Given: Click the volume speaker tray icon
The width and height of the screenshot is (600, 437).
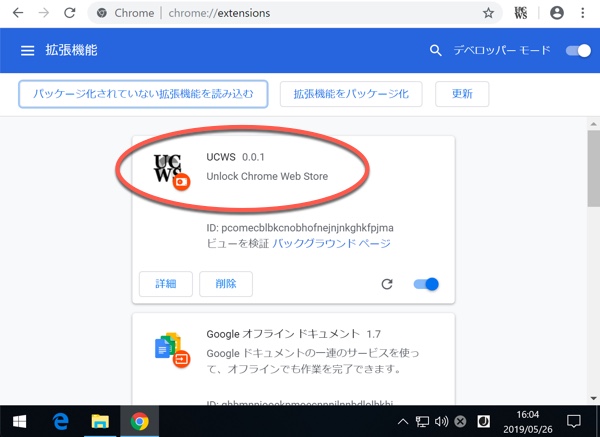Looking at the screenshot, I should [441, 422].
